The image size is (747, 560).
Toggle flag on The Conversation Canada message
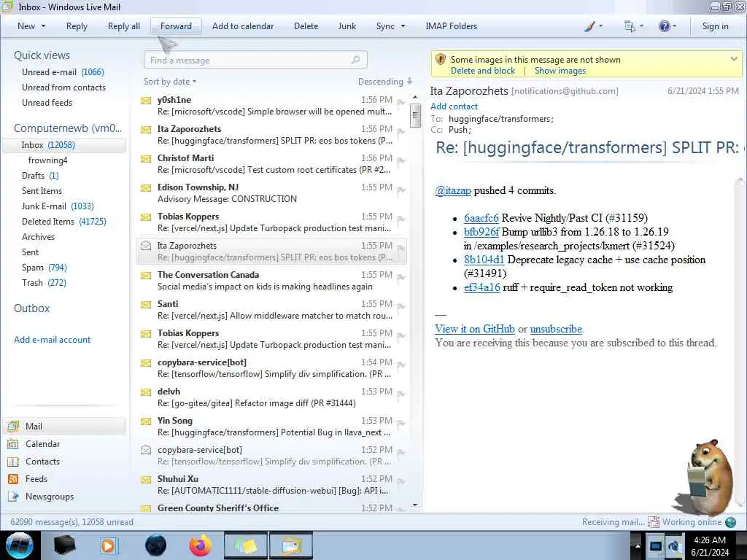[x=401, y=278]
